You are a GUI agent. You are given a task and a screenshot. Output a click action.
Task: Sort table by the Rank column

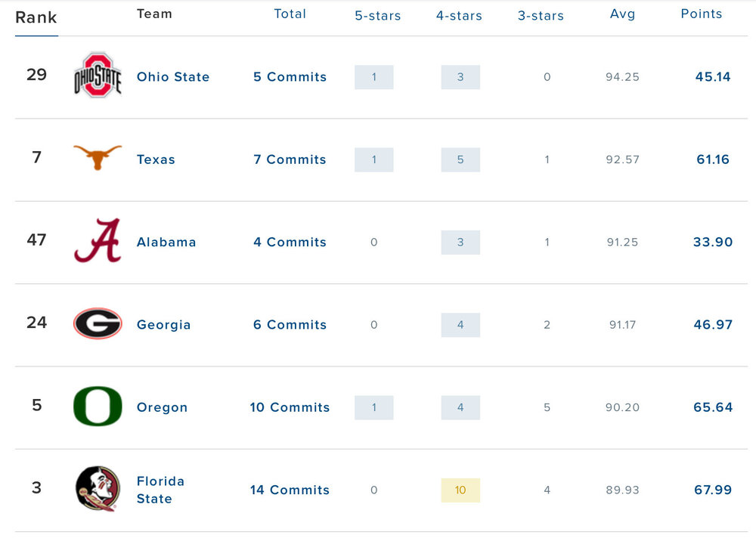click(36, 17)
